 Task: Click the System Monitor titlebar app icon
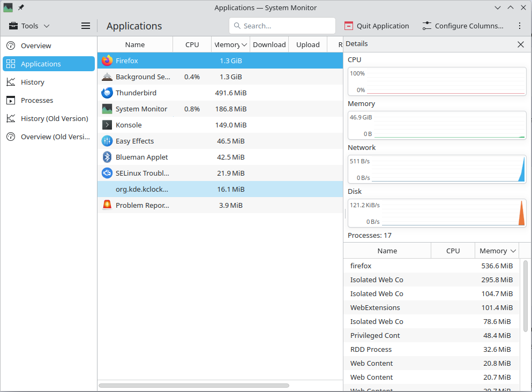click(8, 7)
